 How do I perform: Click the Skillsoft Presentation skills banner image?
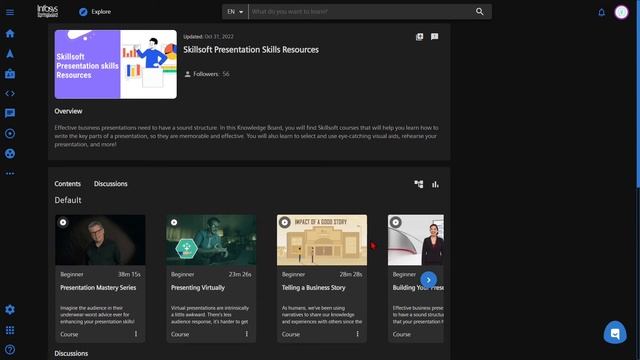pos(116,64)
